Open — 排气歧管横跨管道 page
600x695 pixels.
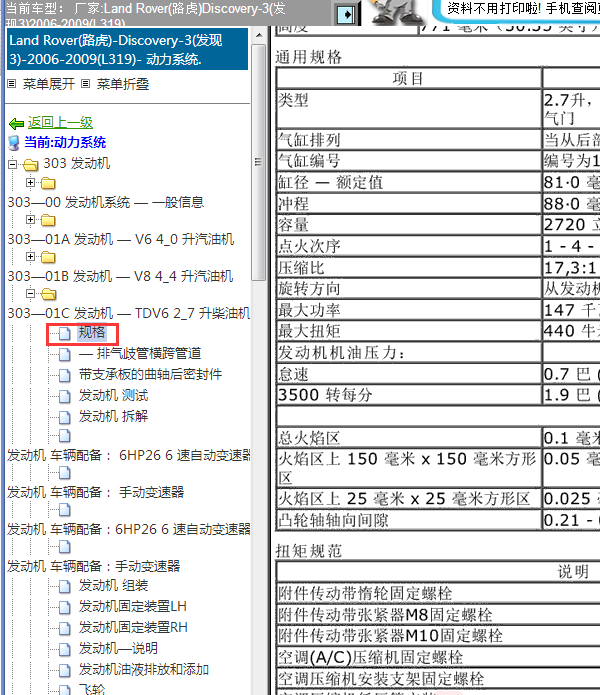click(140, 353)
